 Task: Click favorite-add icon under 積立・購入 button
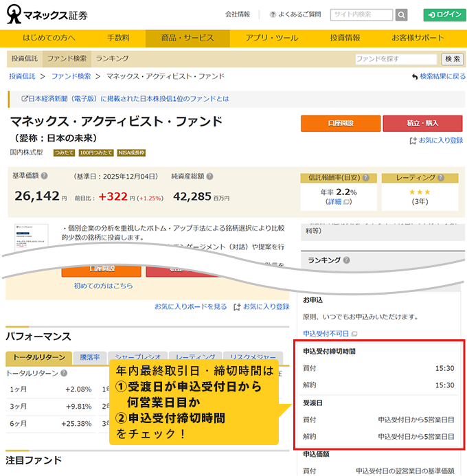[x=413, y=141]
